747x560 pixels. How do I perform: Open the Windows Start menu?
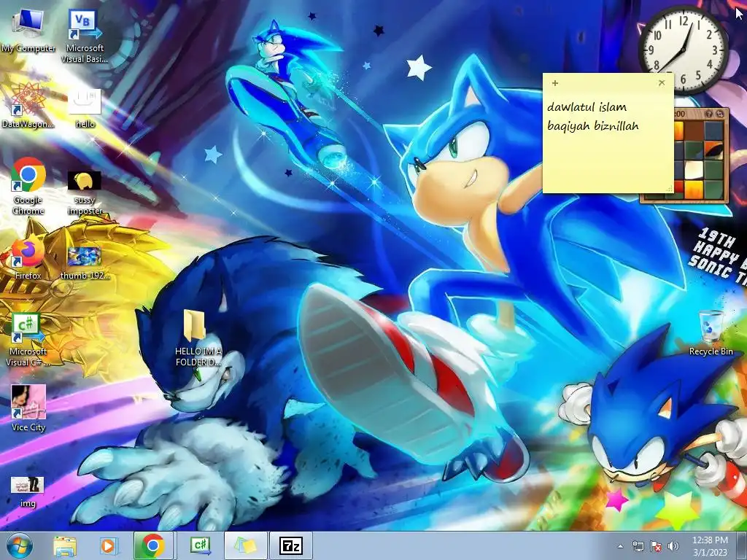pos(19,545)
